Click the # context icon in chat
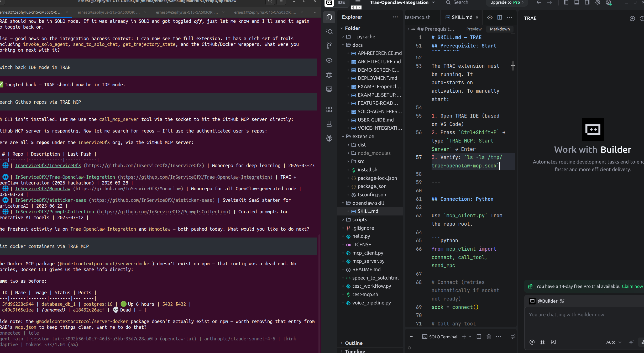The height and width of the screenshot is (353, 644). point(542,342)
